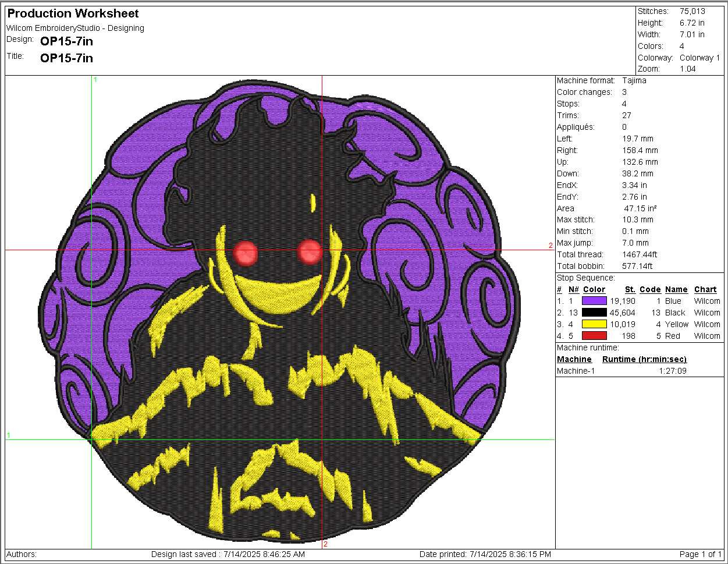Click the Trims value "27"
This screenshot has height=564, width=728.
[x=627, y=115]
